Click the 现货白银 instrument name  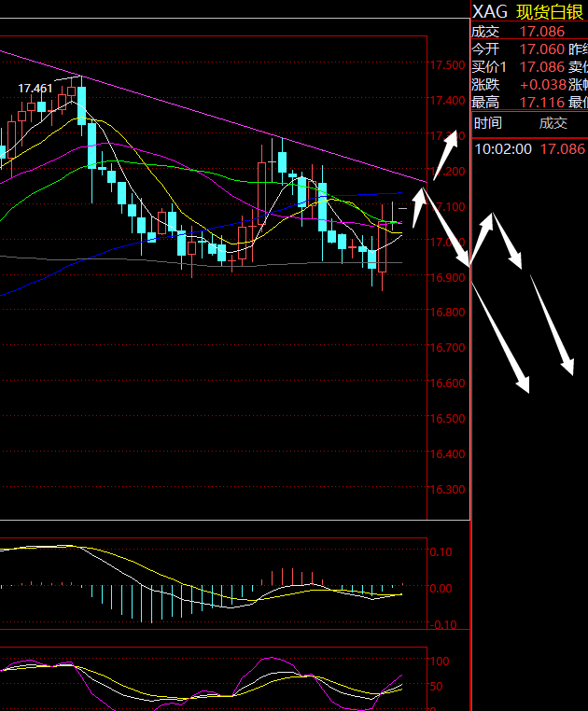pos(550,12)
